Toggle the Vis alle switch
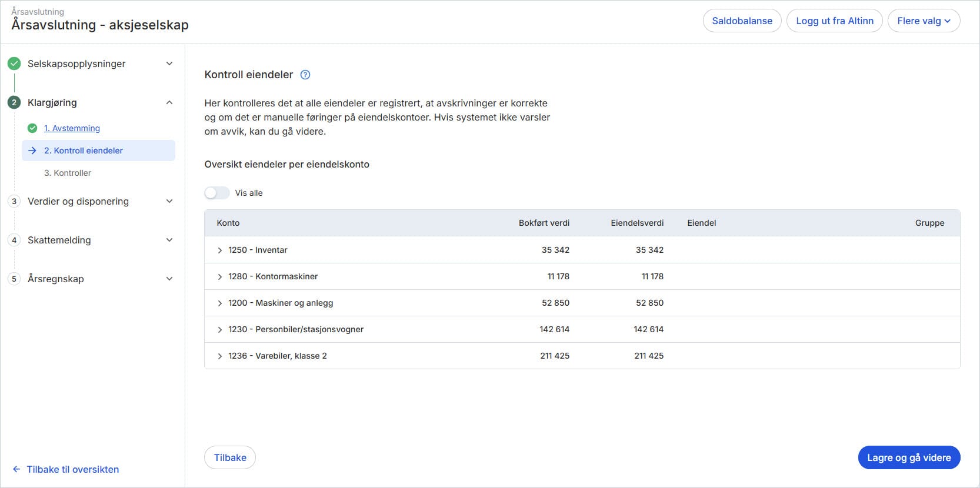Viewport: 980px width, 488px height. [216, 193]
